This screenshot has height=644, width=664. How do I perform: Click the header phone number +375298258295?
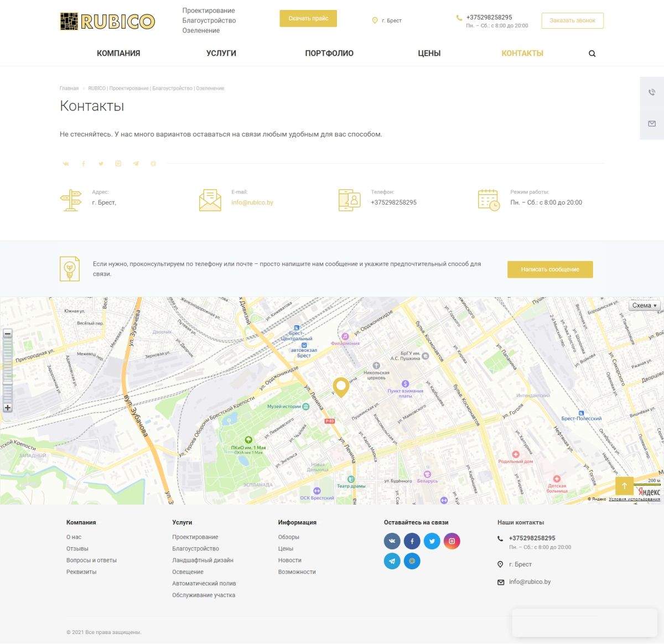[489, 17]
